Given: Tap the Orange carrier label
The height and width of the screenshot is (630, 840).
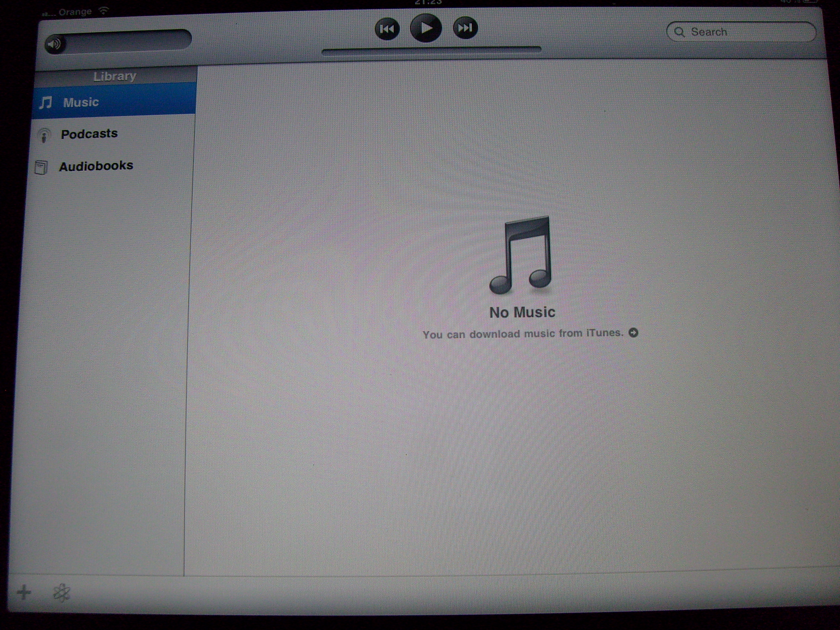Looking at the screenshot, I should (x=75, y=12).
